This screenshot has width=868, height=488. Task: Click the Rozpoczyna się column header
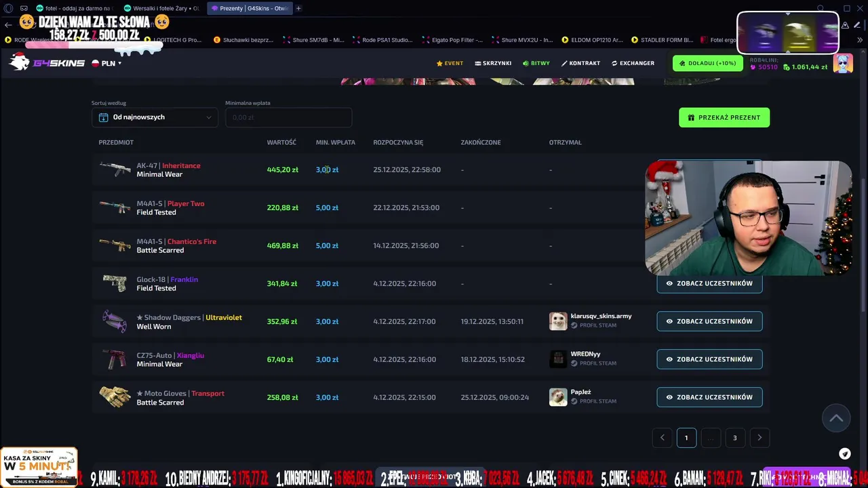pyautogui.click(x=398, y=142)
